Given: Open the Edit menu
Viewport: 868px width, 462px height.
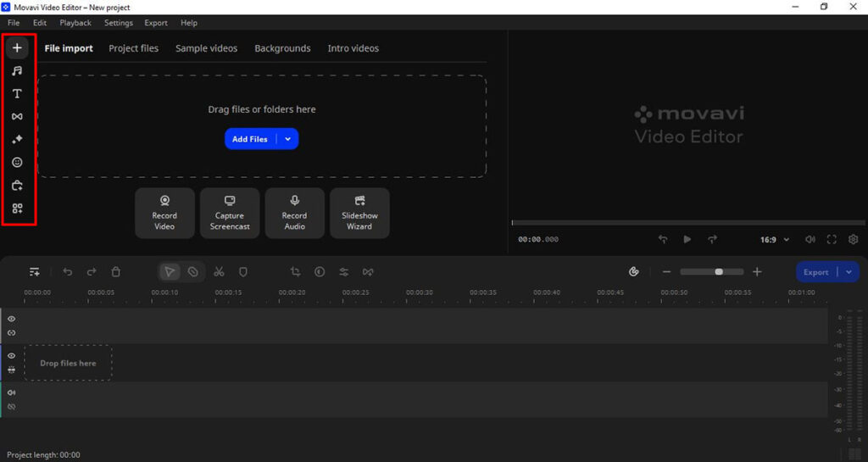Looking at the screenshot, I should coord(40,23).
